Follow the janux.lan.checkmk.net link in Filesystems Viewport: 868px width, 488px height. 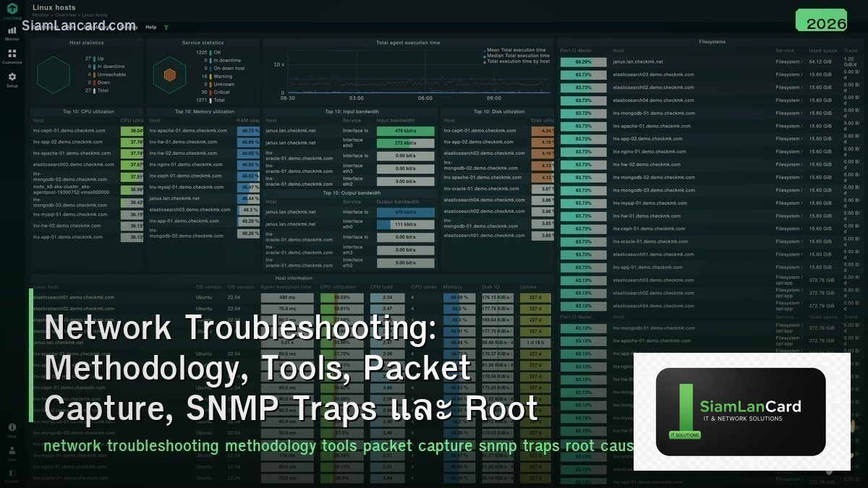[x=637, y=61]
